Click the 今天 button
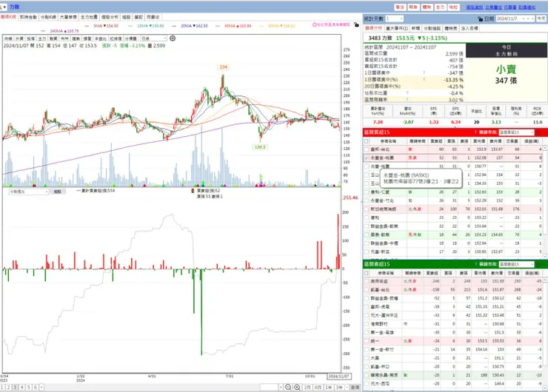Screen dimensions: 548x392 pyautogui.click(x=541, y=18)
